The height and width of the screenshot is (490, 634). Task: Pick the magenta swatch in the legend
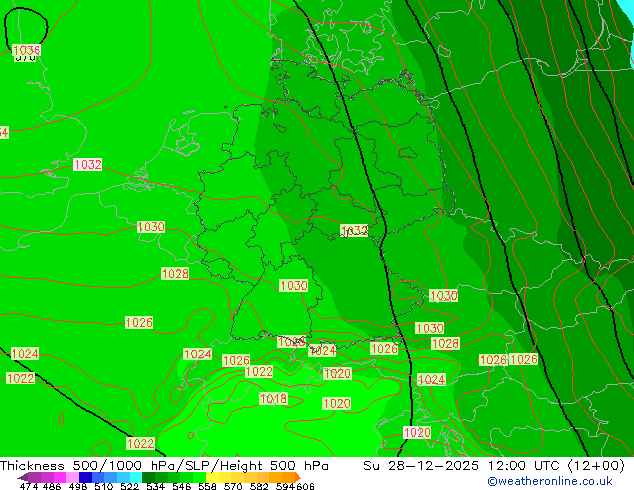click(x=59, y=477)
